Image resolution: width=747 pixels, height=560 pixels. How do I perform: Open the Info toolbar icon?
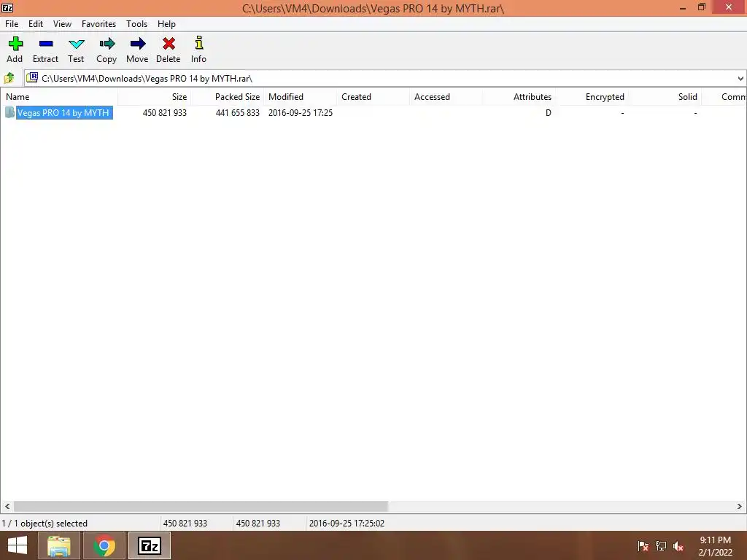(199, 43)
